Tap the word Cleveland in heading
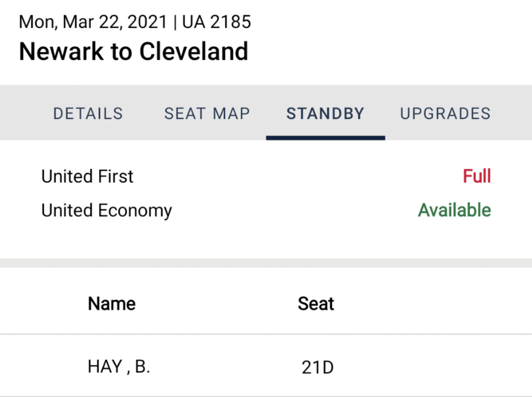The image size is (532, 397). coord(194,52)
